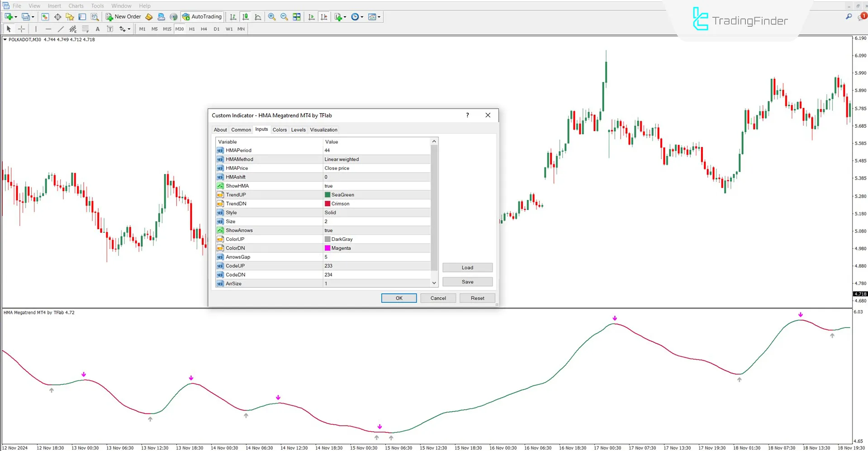Screen dimensions: 868x451
Task: Click the Zoom In magnifier icon
Action: tap(272, 17)
